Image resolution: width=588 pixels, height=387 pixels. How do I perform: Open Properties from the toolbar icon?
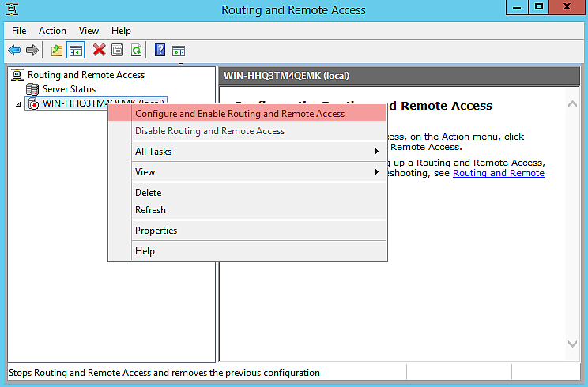coord(117,50)
